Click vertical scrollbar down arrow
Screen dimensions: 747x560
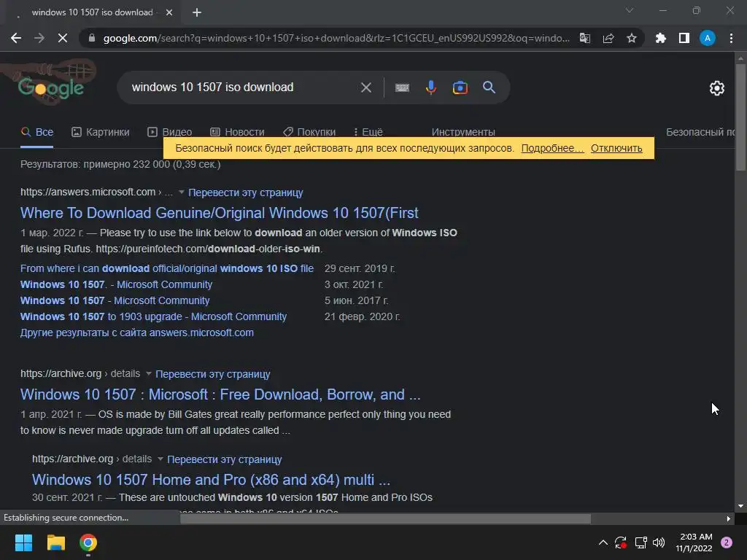coord(740,506)
